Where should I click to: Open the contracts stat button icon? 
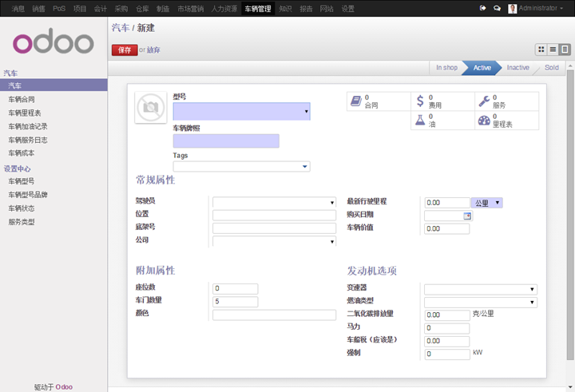point(355,101)
